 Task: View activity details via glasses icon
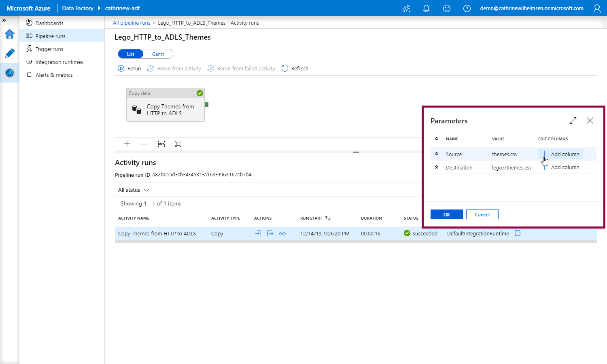click(x=282, y=233)
